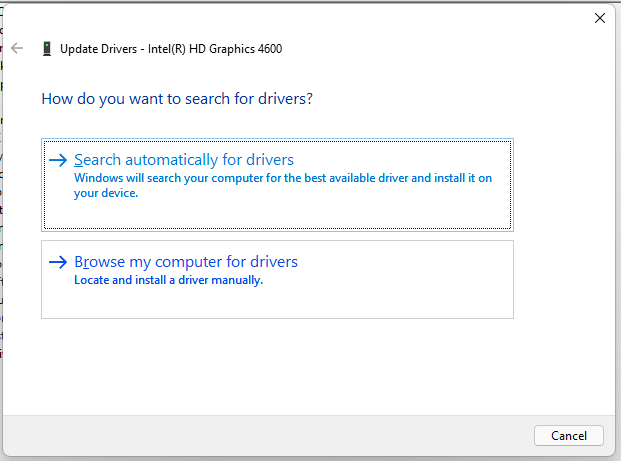
Task: Click the device icon beside Update Drivers title
Action: [x=47, y=48]
